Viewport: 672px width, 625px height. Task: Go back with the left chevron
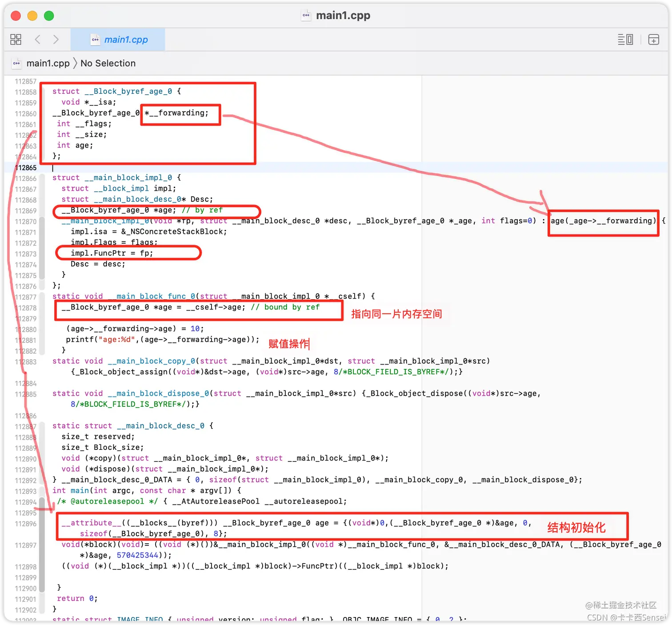coord(38,40)
